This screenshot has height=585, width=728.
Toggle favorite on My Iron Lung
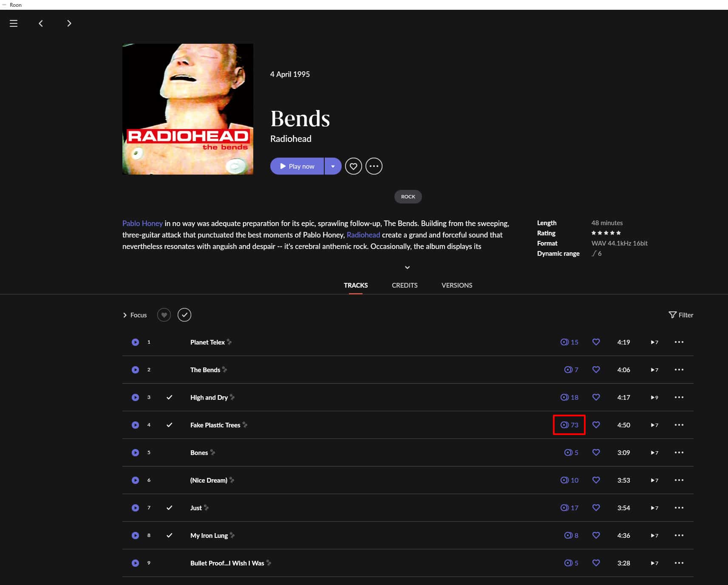pos(596,535)
